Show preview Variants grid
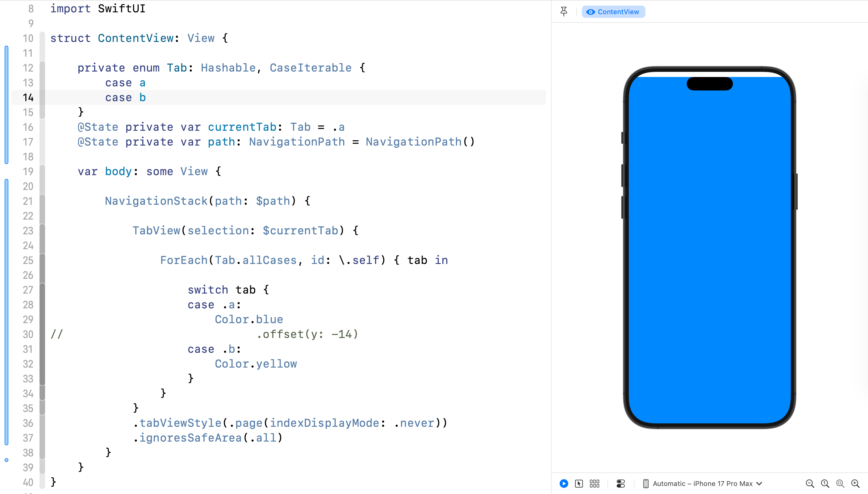The height and width of the screenshot is (494, 868). 595,484
